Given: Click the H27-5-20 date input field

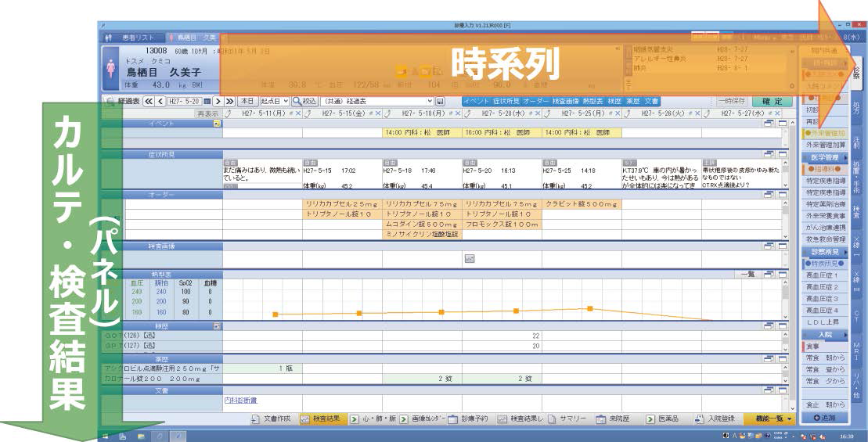Looking at the screenshot, I should coord(185,101).
